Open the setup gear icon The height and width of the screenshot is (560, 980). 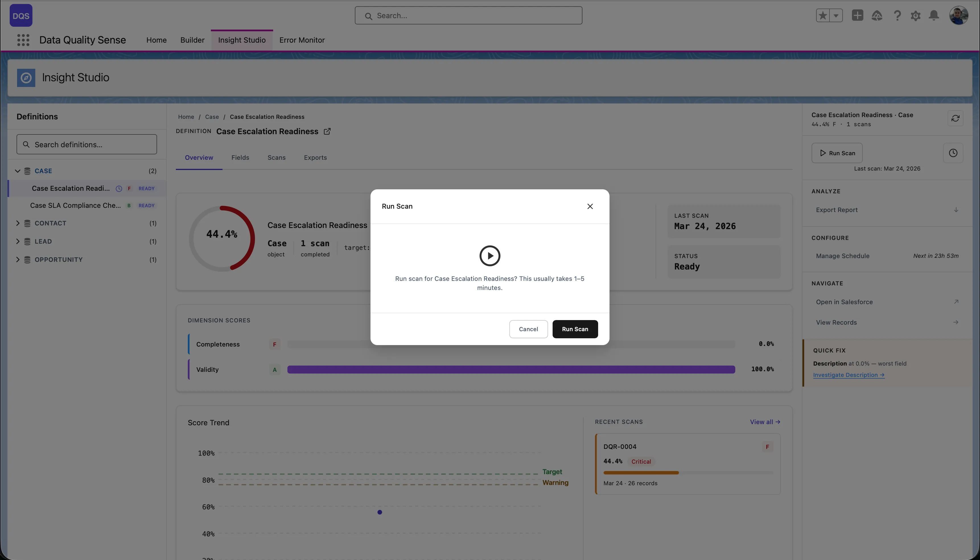click(x=916, y=15)
